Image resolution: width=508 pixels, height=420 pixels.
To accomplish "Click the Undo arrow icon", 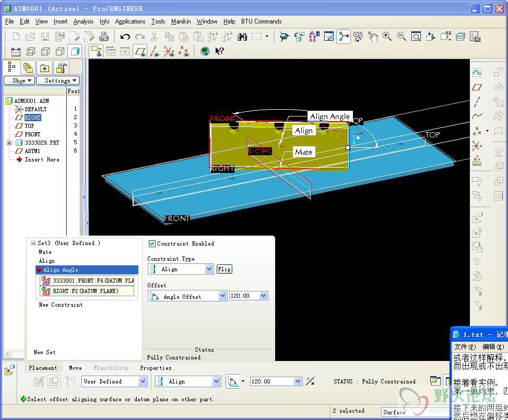I will (125, 37).
